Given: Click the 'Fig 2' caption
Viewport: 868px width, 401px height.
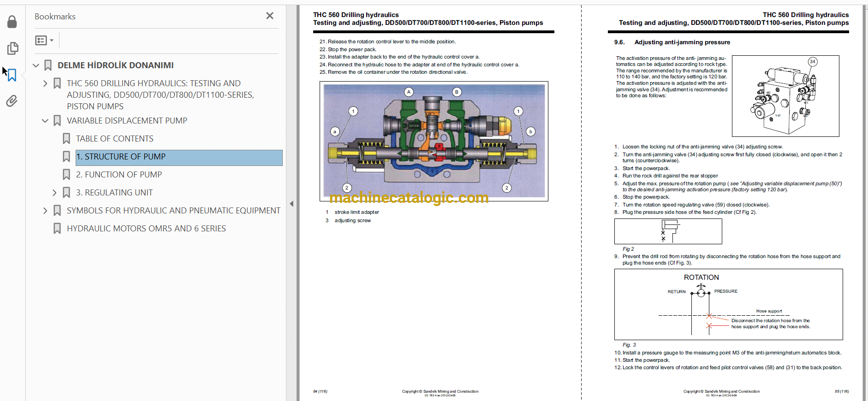Looking at the screenshot, I should [x=628, y=249].
